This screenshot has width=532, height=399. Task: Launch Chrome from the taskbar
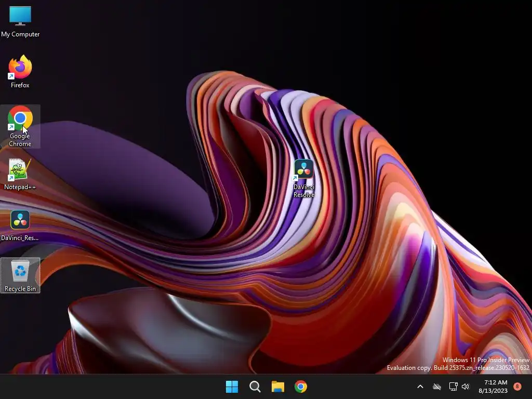click(x=301, y=387)
